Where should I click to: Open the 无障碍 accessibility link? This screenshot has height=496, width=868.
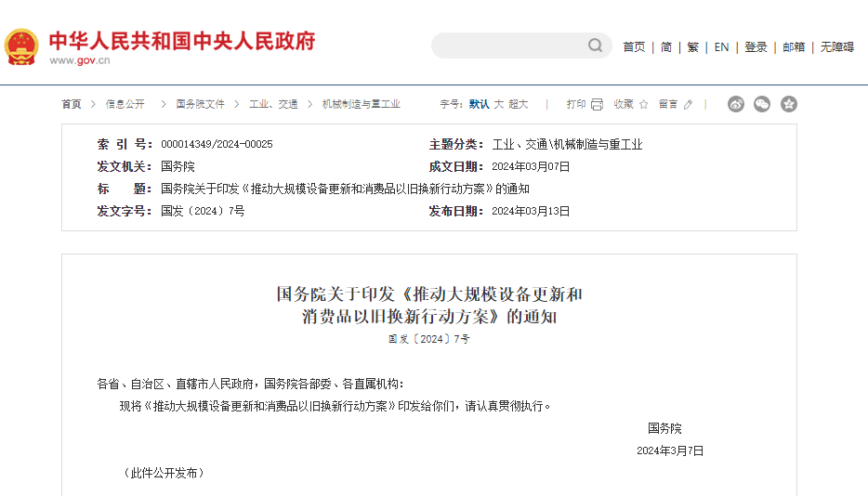[837, 47]
